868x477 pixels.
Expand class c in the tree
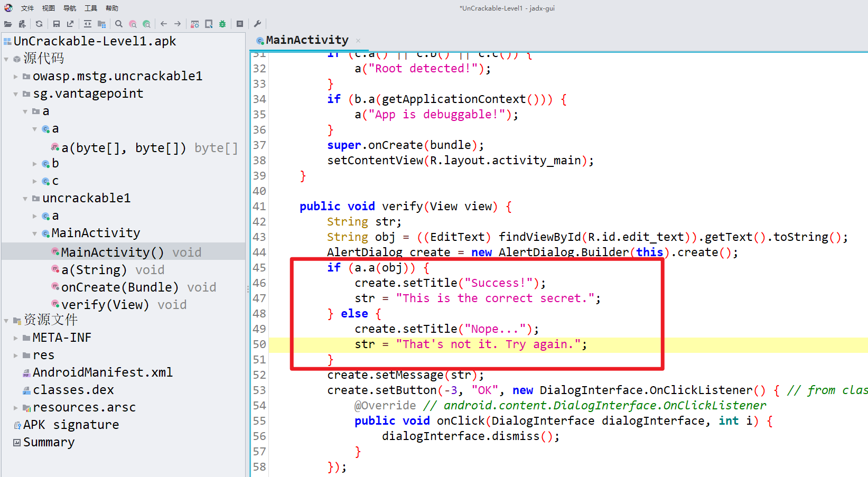[x=35, y=181]
